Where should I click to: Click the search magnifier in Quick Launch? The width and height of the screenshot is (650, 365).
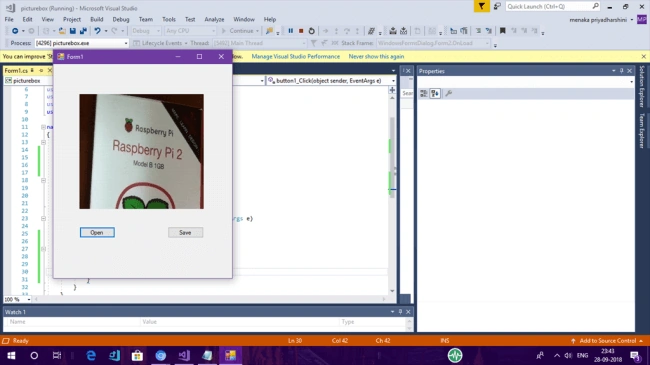pyautogui.click(x=595, y=6)
